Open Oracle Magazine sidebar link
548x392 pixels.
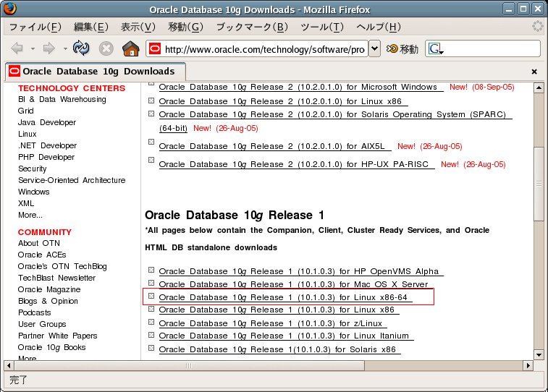(x=49, y=290)
